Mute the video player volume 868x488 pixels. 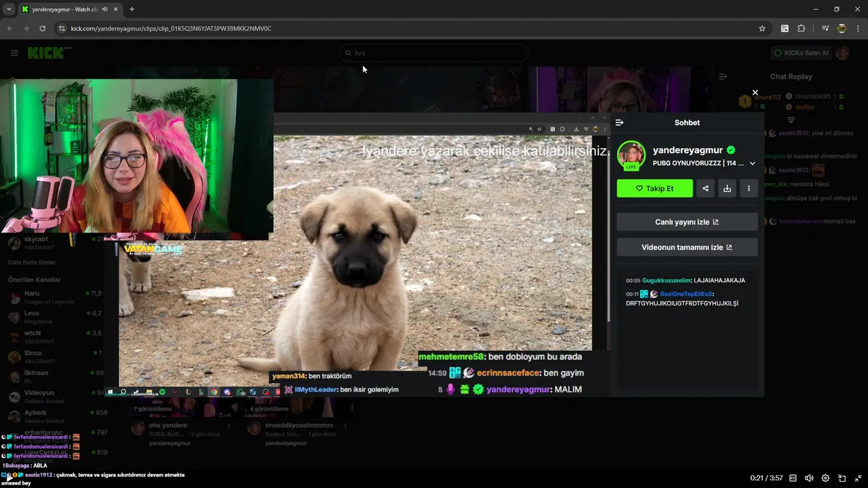point(809,478)
